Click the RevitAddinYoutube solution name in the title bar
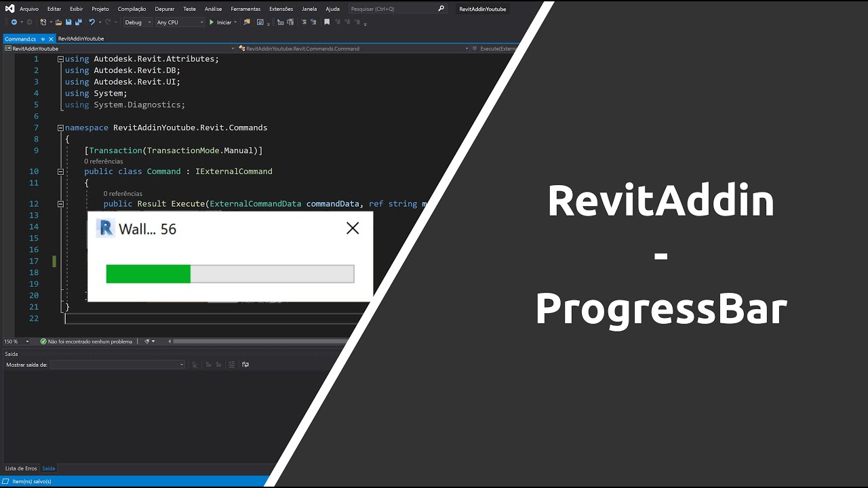 pyautogui.click(x=483, y=9)
